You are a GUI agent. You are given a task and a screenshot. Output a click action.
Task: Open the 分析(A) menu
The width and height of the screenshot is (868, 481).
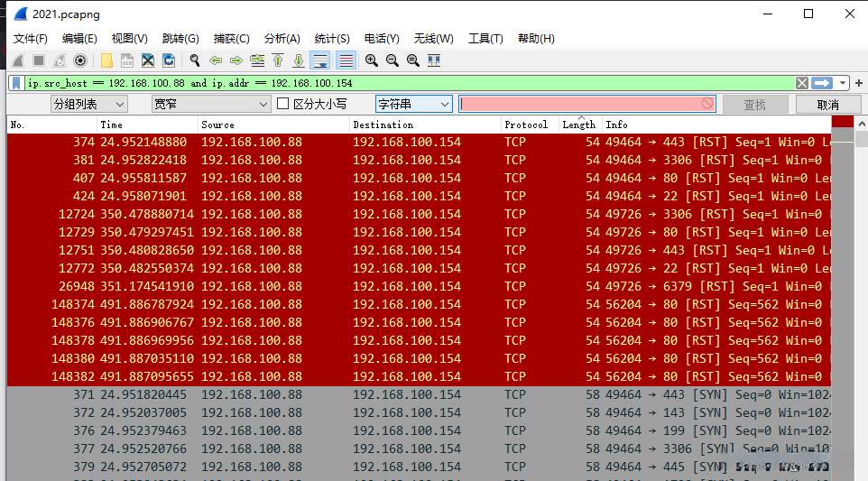coord(282,38)
